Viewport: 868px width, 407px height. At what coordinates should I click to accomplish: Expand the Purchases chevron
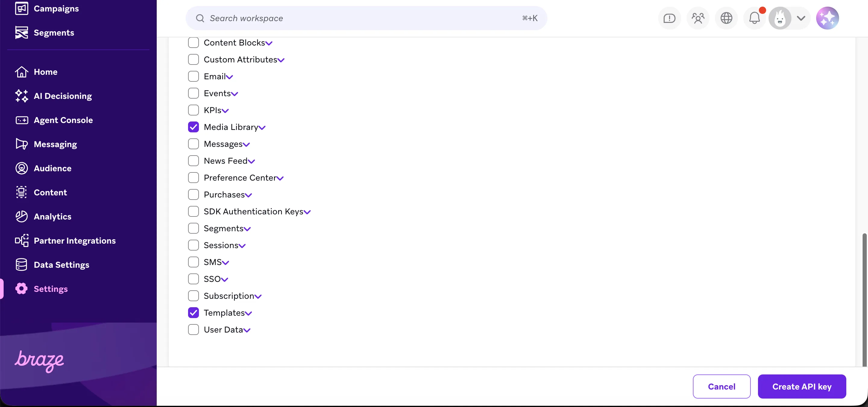[248, 195]
